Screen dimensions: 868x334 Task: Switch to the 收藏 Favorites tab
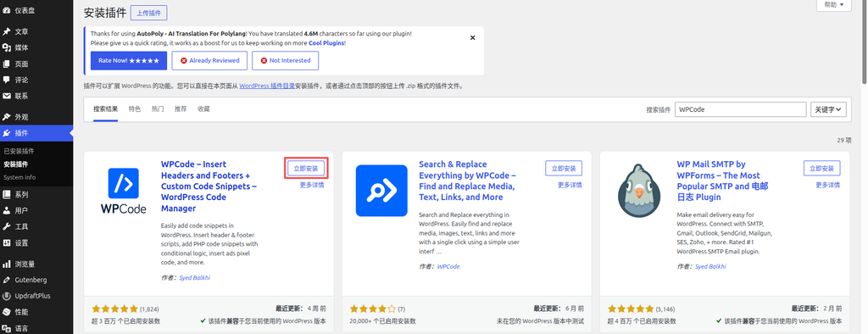[x=203, y=109]
